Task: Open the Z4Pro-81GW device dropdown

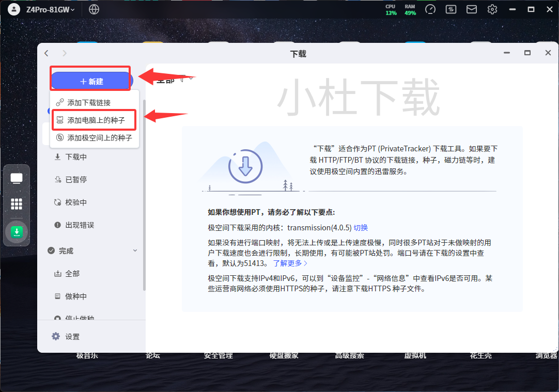Action: click(50, 9)
